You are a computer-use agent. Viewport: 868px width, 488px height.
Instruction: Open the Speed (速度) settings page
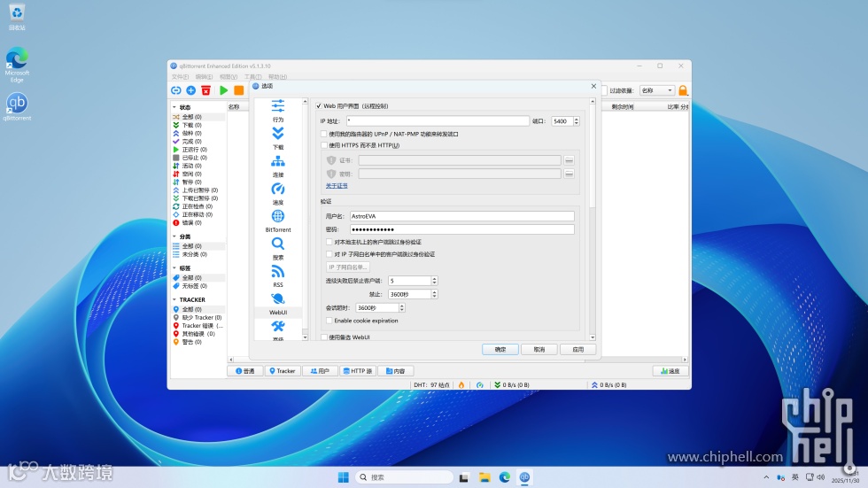pyautogui.click(x=278, y=190)
